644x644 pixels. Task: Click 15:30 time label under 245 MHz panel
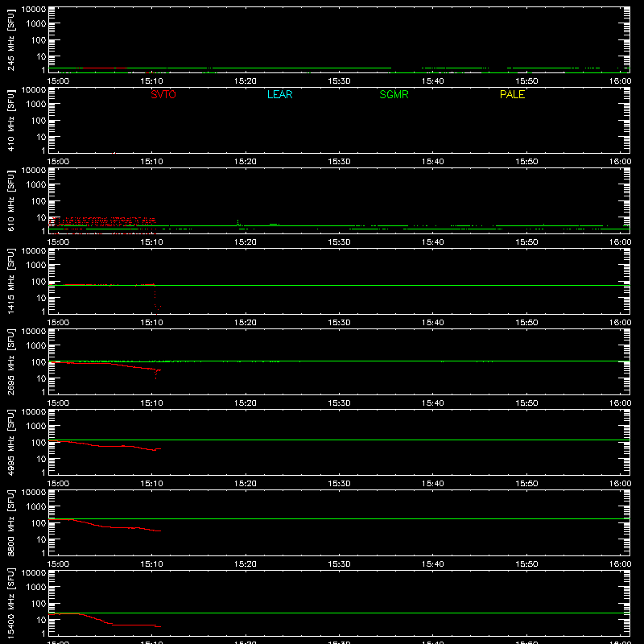(339, 81)
